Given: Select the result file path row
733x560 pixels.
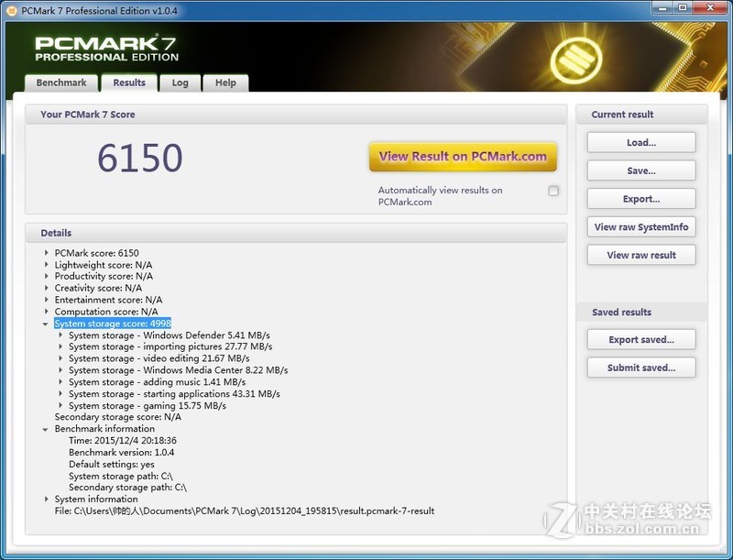Looking at the screenshot, I should point(245,511).
